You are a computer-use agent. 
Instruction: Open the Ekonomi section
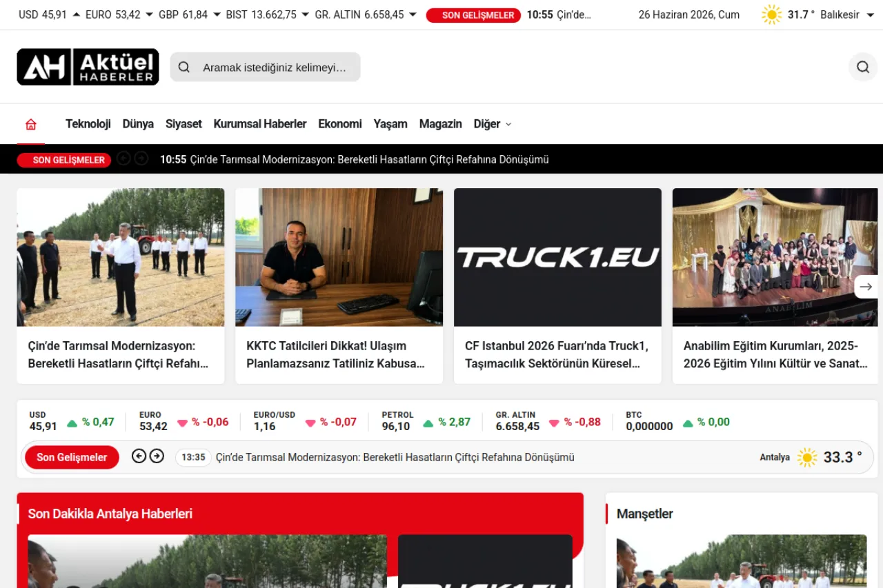[340, 124]
